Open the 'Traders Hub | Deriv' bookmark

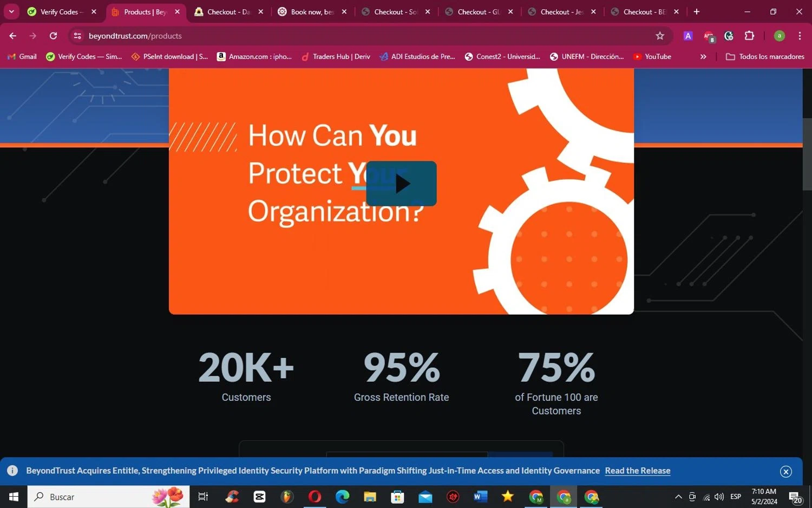336,56
